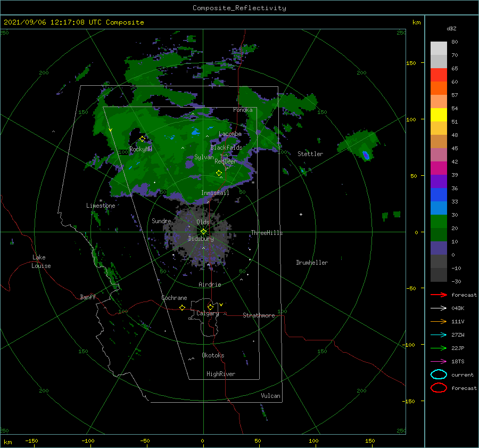Click the Sylvan label

(x=204, y=157)
